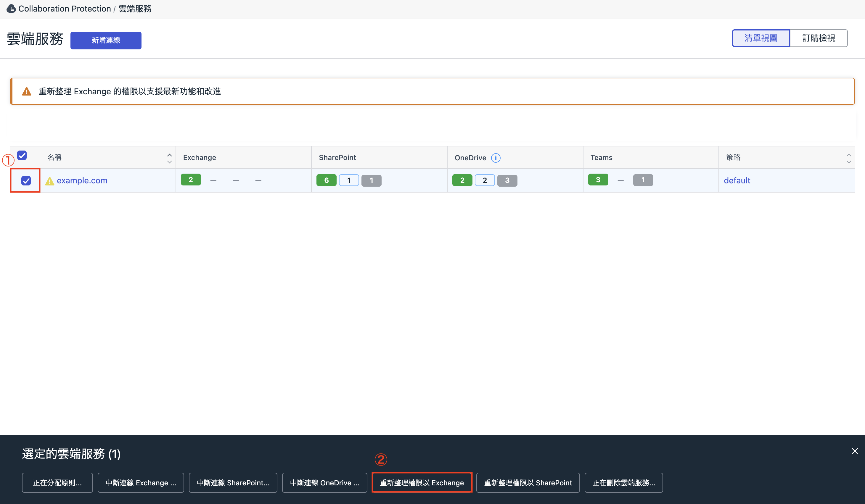Click the Exchange column header
This screenshot has width=865, height=504.
pyautogui.click(x=243, y=157)
